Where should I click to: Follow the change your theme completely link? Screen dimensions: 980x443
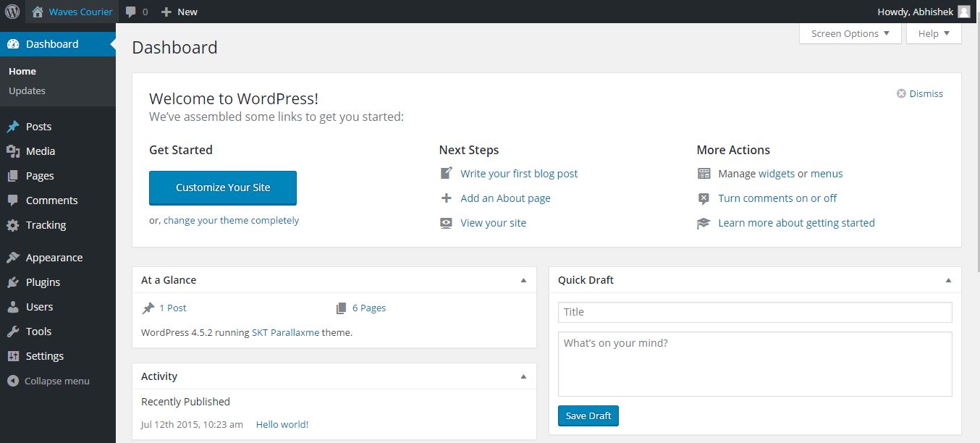(231, 220)
